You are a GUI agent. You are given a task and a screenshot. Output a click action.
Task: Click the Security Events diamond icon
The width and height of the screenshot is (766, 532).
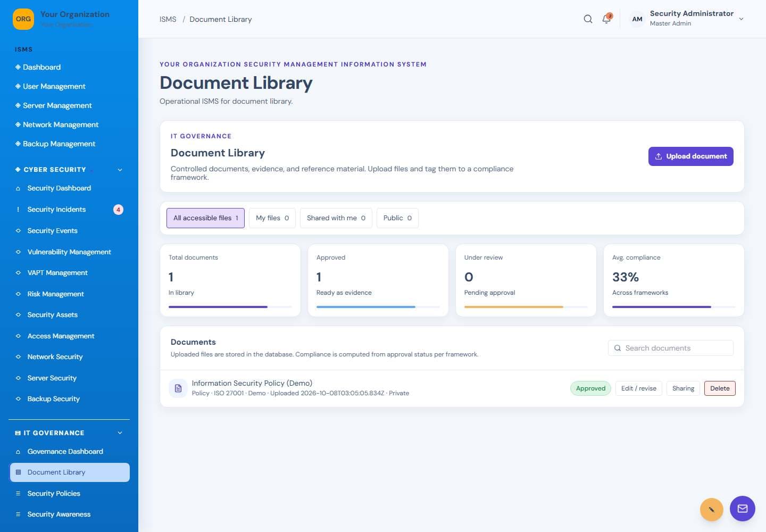18,231
